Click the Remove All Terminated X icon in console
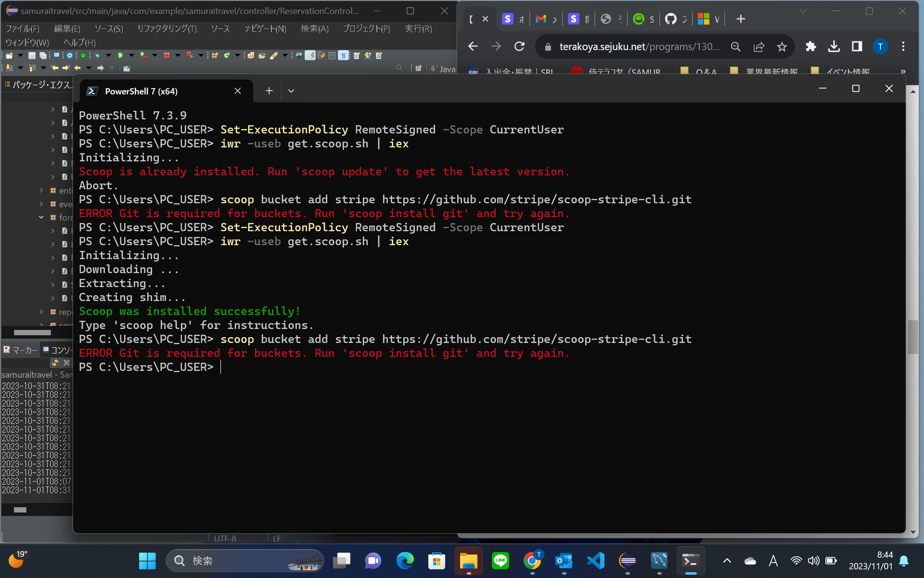Screen dimensions: 924x578 pyautogui.click(x=67, y=362)
